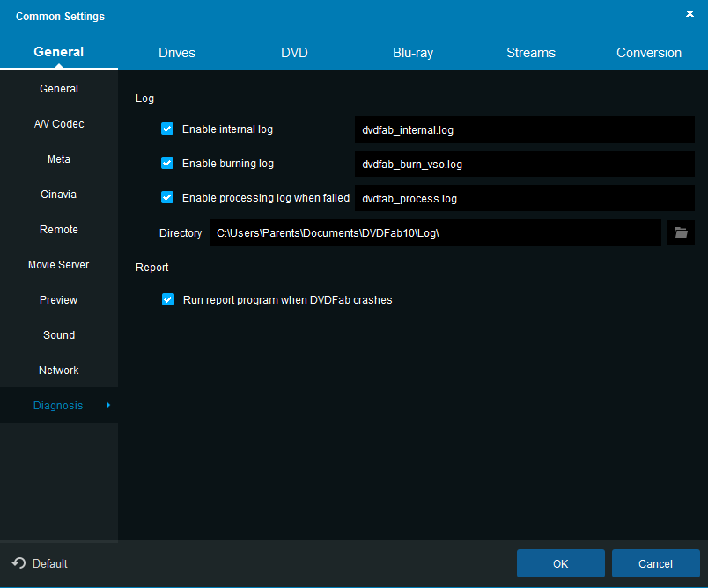Screen dimensions: 708x588
Task: Open the Blu-ray tab
Action: tap(413, 53)
